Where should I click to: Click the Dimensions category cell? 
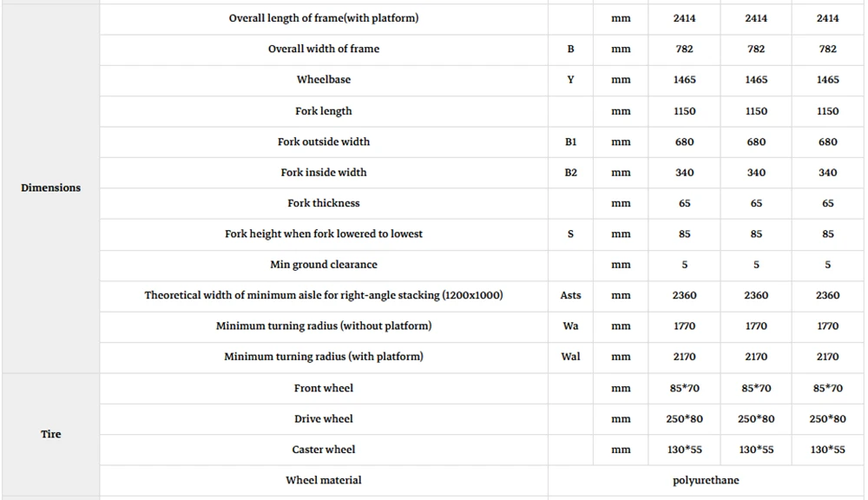click(51, 187)
